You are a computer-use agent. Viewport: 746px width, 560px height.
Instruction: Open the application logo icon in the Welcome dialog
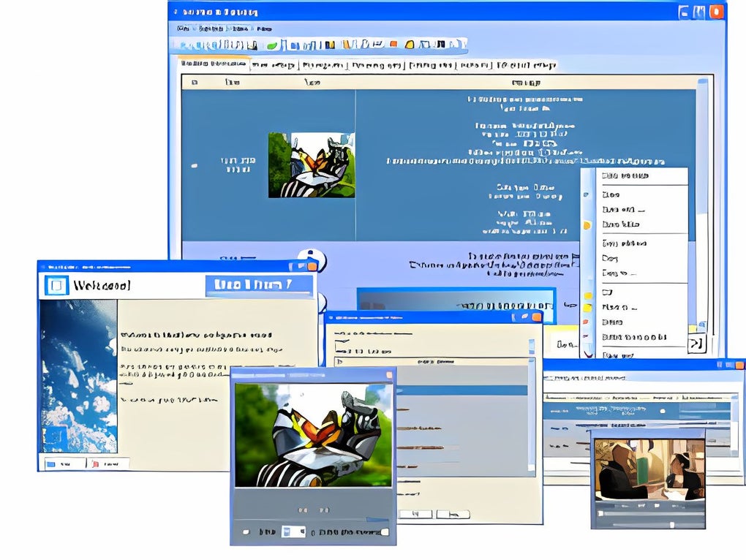coord(57,285)
